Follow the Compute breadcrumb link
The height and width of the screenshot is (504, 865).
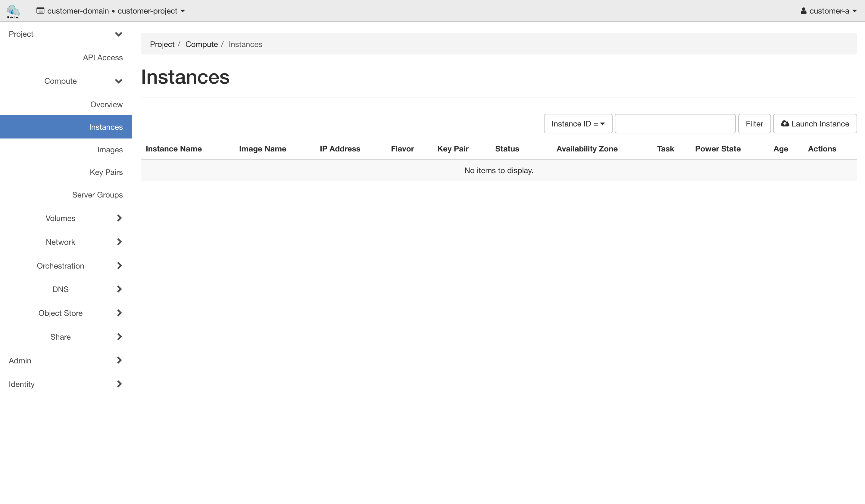pos(201,44)
